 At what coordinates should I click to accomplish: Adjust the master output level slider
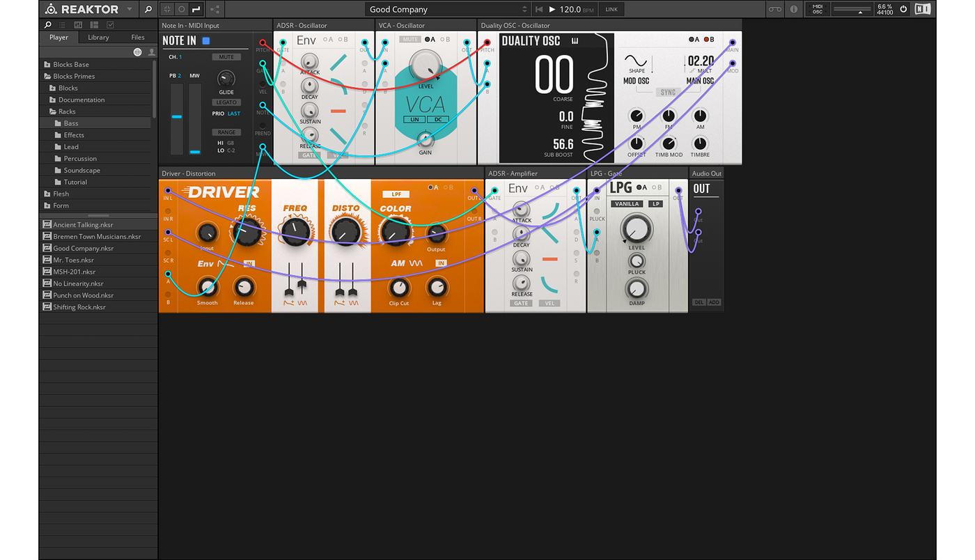(852, 10)
